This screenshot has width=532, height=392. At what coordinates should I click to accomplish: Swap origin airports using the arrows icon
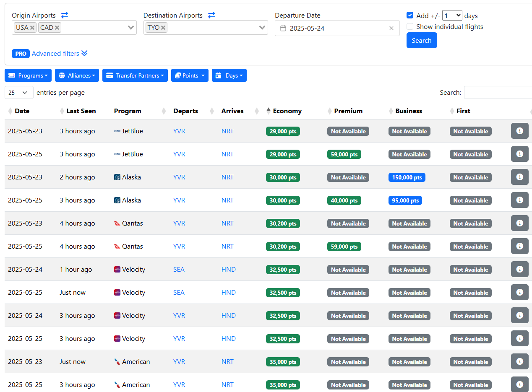click(65, 15)
